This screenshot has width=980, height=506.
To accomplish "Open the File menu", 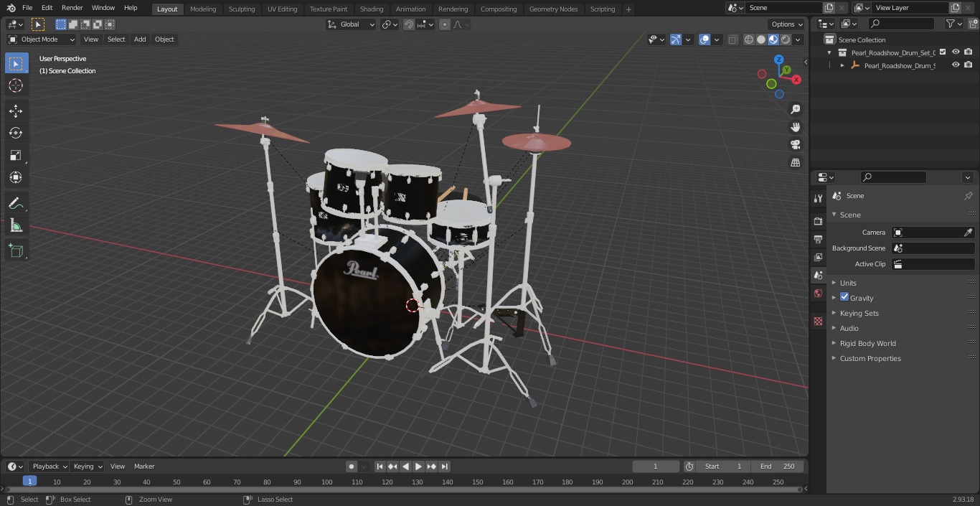I will tap(27, 8).
